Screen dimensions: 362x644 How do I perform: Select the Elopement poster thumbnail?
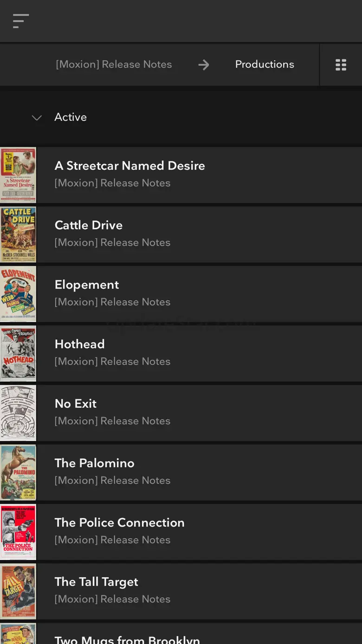18,294
